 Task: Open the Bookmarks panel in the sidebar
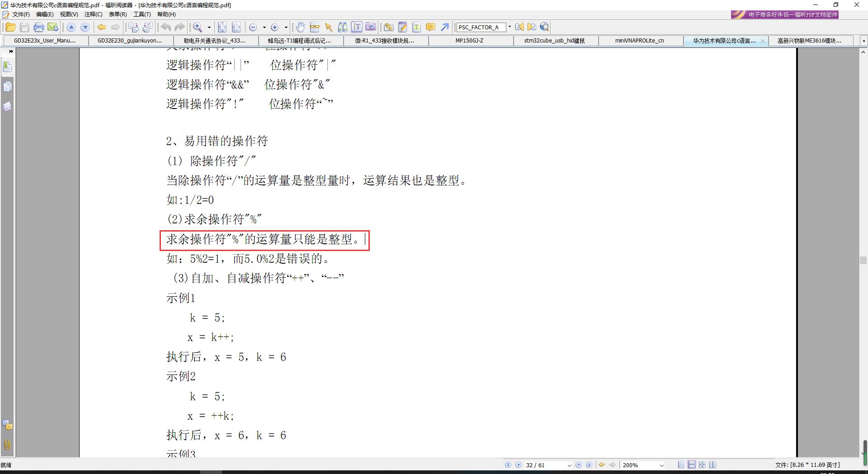point(7,66)
